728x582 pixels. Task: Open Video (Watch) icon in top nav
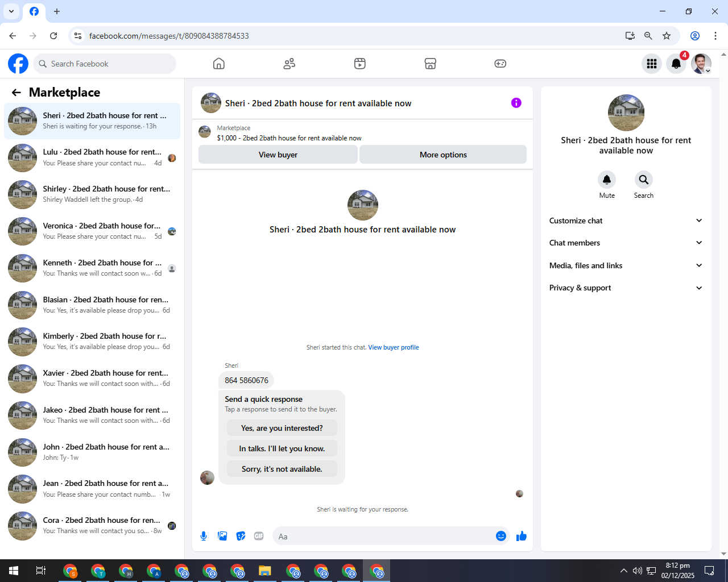[x=360, y=64]
